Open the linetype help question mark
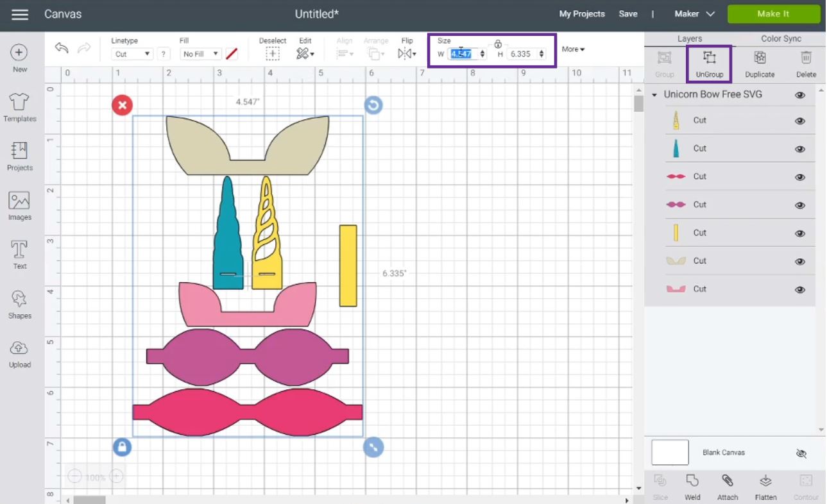The width and height of the screenshot is (827, 504). (164, 54)
